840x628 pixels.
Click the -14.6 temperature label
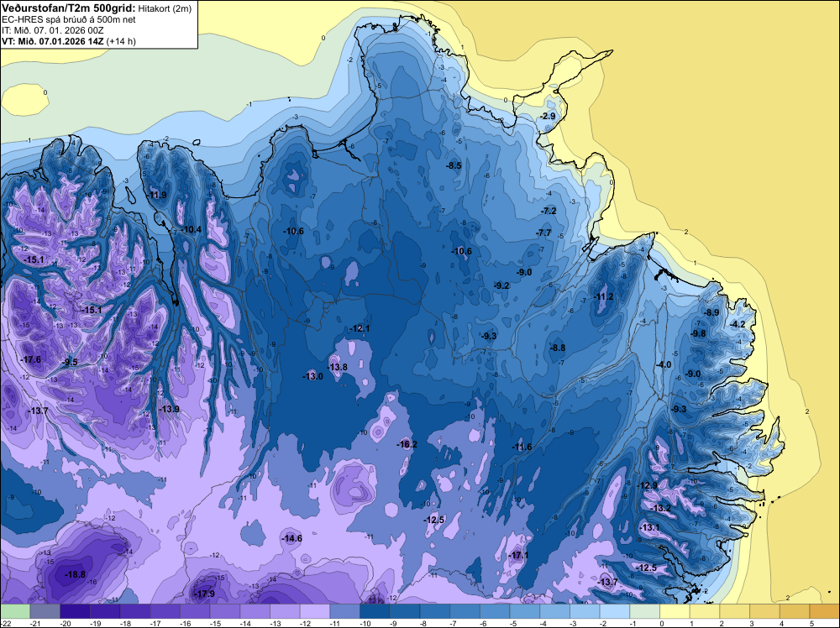292,539
